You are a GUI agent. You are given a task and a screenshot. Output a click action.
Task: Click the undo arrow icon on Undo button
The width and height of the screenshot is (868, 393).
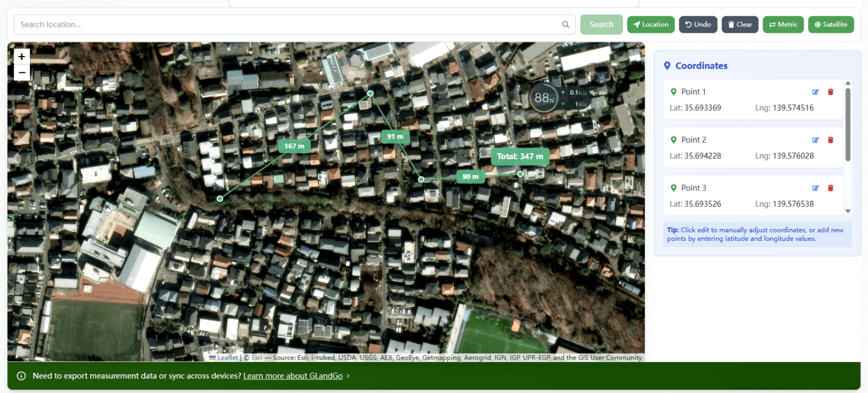(x=687, y=24)
